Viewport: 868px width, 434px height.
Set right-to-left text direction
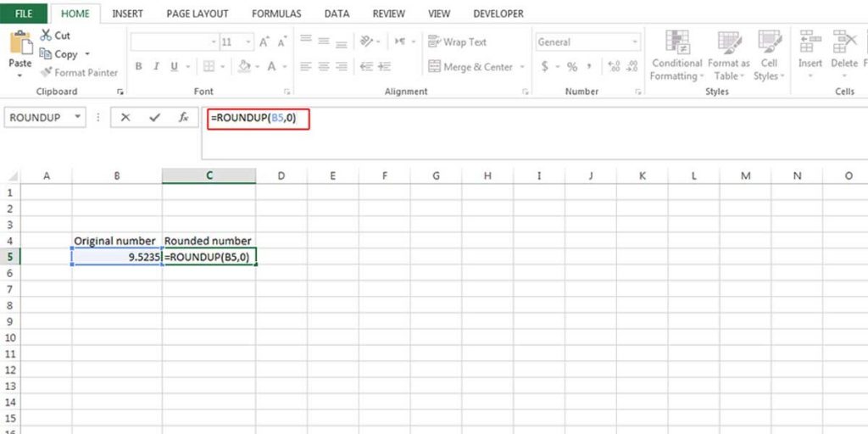(400, 42)
